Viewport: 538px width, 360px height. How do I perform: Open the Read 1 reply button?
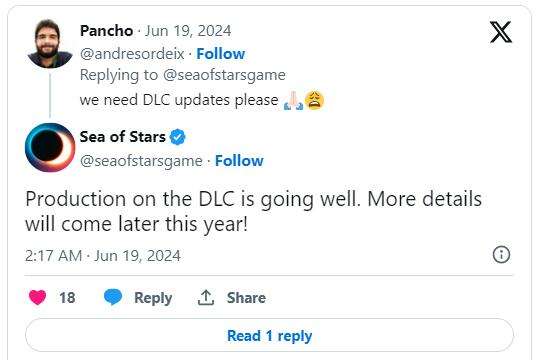[x=269, y=335]
